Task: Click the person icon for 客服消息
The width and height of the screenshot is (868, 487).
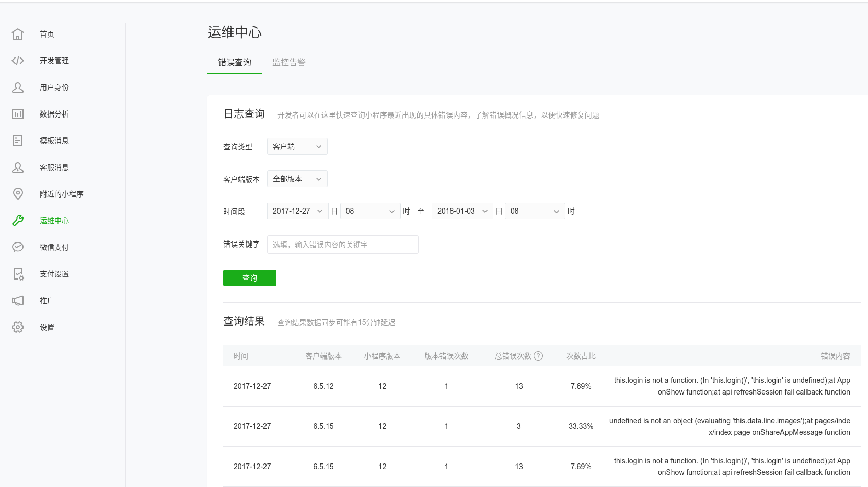Action: click(18, 167)
